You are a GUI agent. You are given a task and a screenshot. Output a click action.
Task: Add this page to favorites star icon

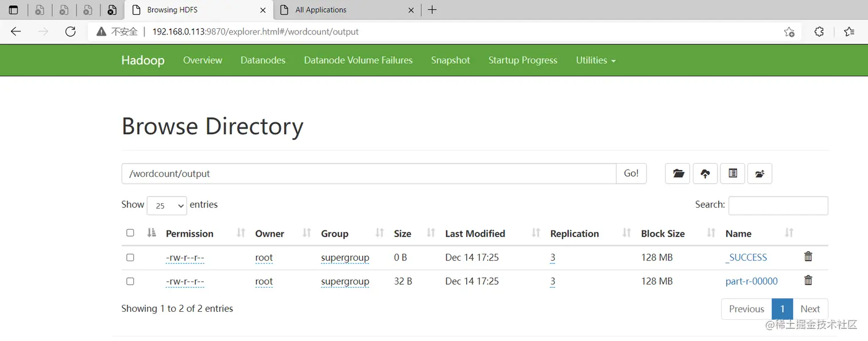(789, 32)
